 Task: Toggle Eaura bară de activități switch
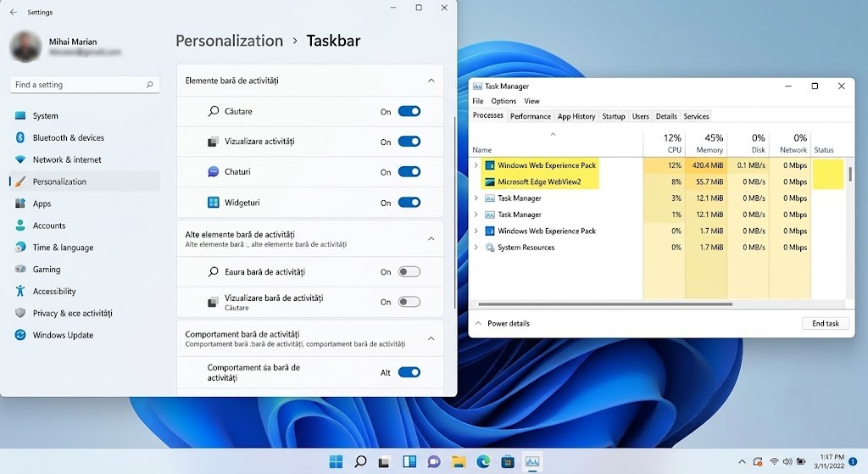[409, 272]
